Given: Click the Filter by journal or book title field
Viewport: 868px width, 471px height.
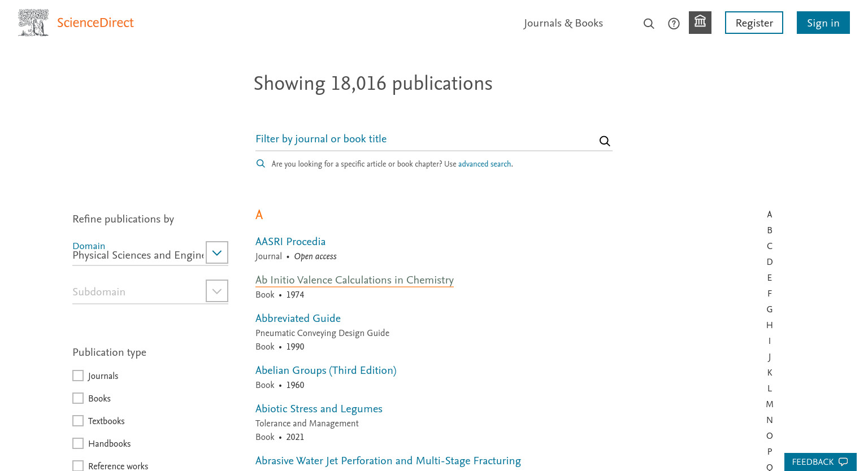Looking at the screenshot, I should [x=426, y=139].
